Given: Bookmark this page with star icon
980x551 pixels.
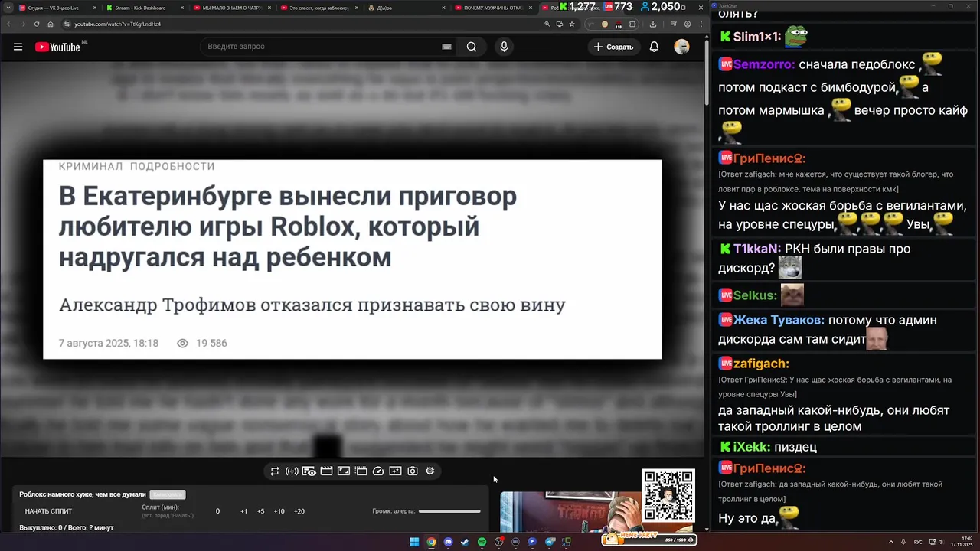Looking at the screenshot, I should tap(572, 24).
